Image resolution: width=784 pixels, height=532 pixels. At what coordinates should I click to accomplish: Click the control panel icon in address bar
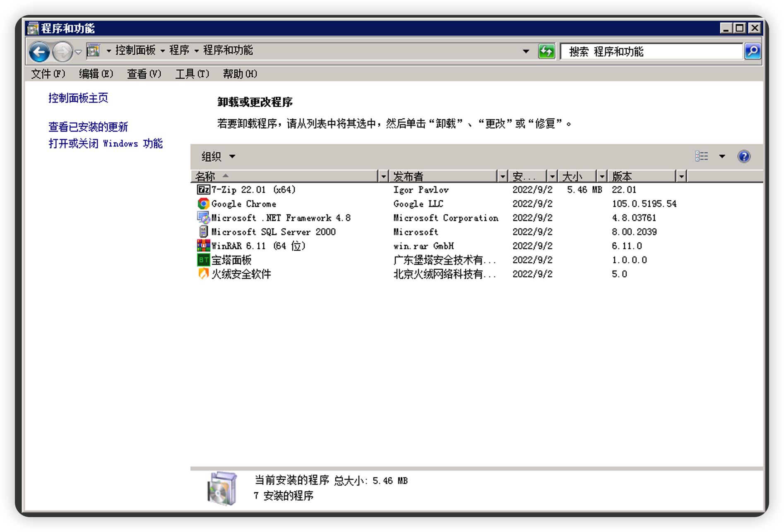point(94,50)
